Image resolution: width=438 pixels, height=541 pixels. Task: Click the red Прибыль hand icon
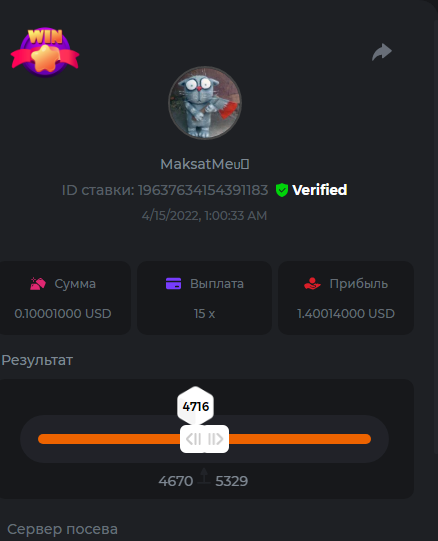pyautogui.click(x=312, y=284)
